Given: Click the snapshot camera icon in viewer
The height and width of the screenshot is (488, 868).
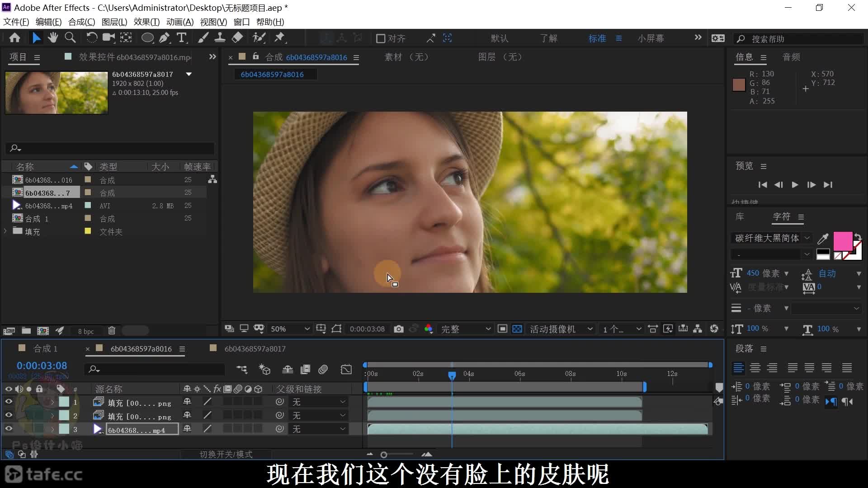Looking at the screenshot, I should click(398, 329).
